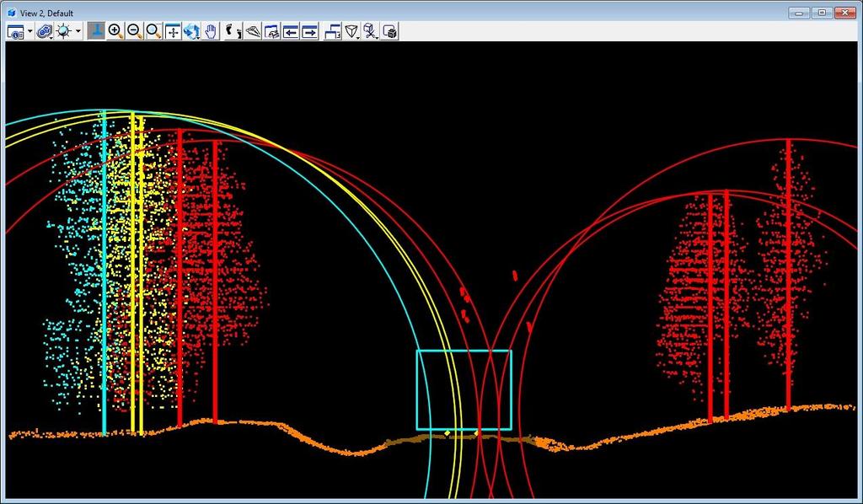
Task: Click the Copy View tool
Action: (x=332, y=31)
